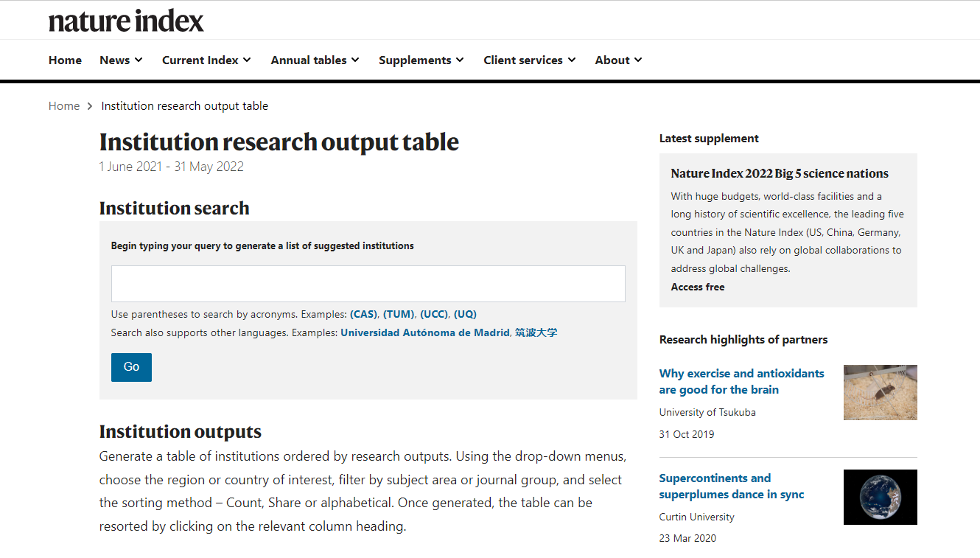Viewport: 980px width, 558px height.
Task: Open the Annual tables menu
Action: [315, 60]
